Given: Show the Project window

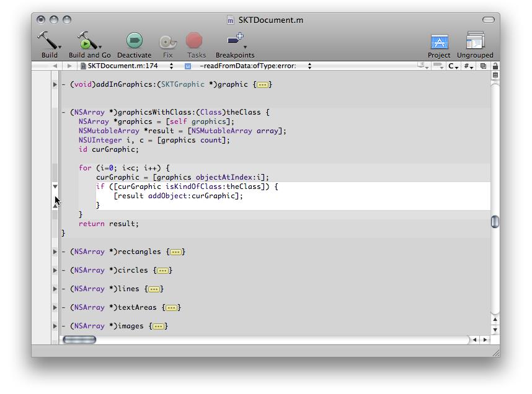Looking at the screenshot, I should (439, 42).
